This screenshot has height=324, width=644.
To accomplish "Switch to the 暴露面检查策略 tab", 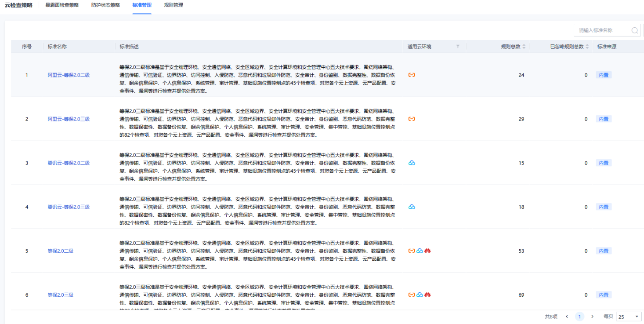I will tap(62, 5).
